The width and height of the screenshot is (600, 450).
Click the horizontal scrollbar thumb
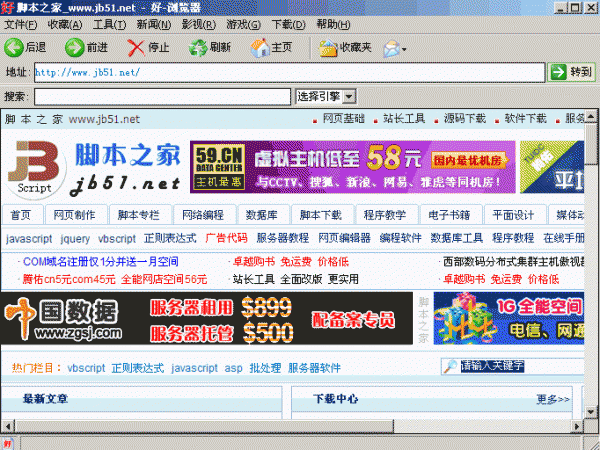[x=204, y=426]
